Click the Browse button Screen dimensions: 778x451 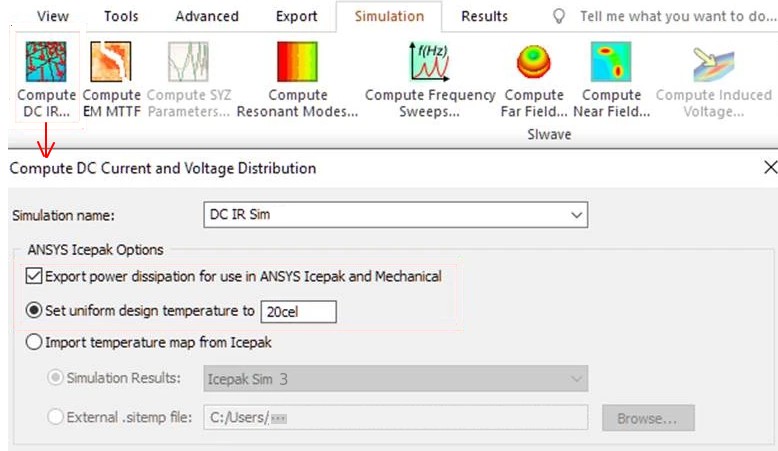click(647, 418)
